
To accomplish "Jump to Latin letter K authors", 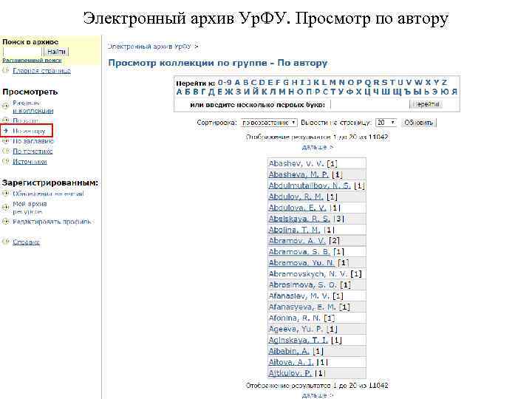I will tap(316, 83).
